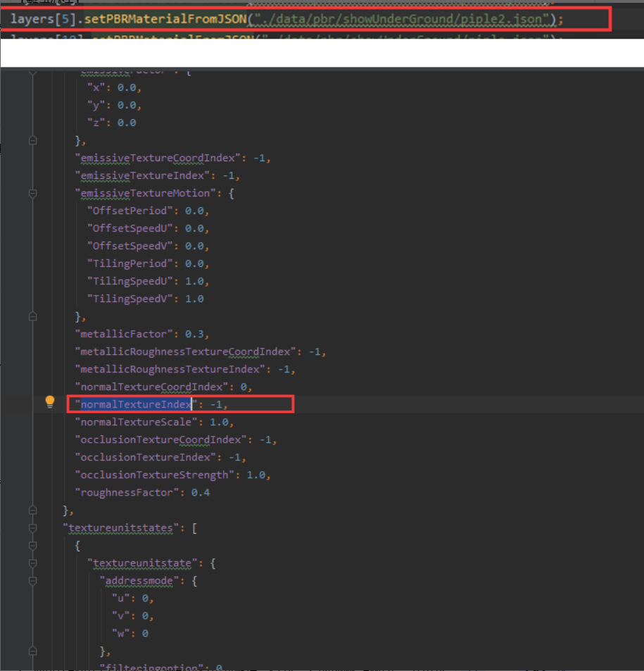Click fold-end marker after the TilingSpeedV line
This screenshot has width=644, height=671.
pos(32,317)
